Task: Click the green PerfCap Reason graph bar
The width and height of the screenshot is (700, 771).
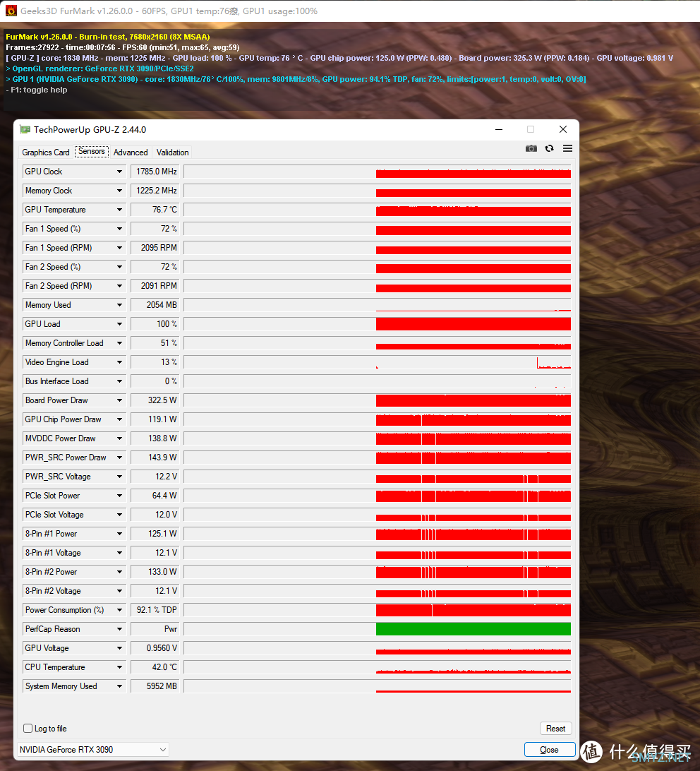Action: point(473,629)
